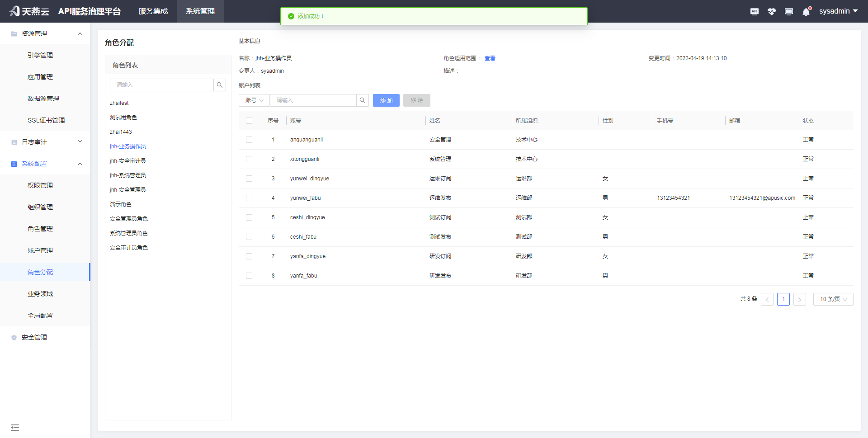868x438 pixels.
Task: Click the search magnifier next to account input
Action: 363,100
